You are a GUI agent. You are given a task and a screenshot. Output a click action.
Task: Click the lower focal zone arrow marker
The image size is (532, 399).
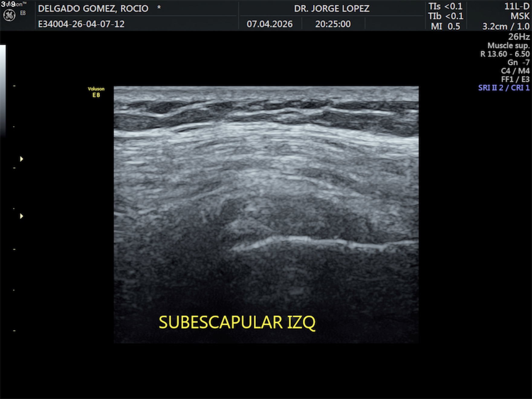pos(21,216)
